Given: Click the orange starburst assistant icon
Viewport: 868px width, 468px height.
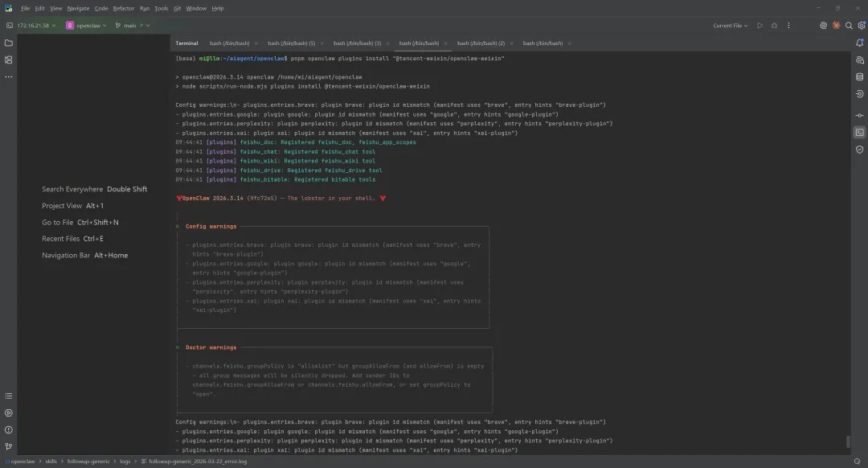Looking at the screenshot, I should (x=836, y=26).
